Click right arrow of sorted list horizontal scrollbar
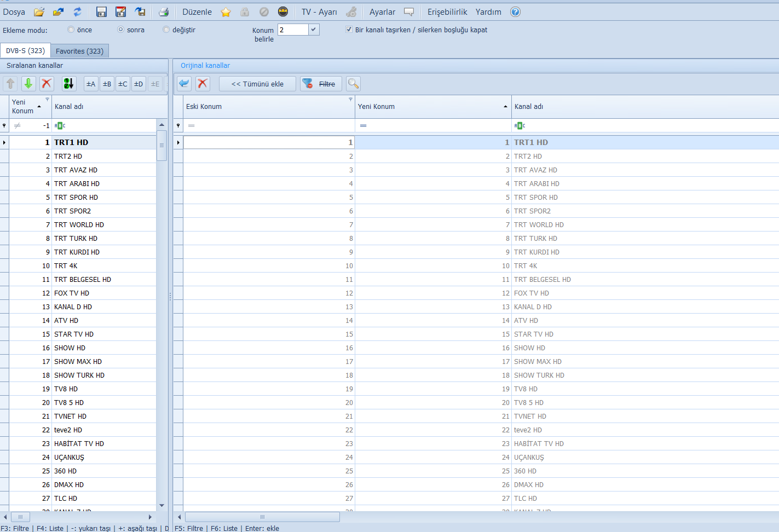Image resolution: width=779 pixels, height=532 pixels. [150, 517]
